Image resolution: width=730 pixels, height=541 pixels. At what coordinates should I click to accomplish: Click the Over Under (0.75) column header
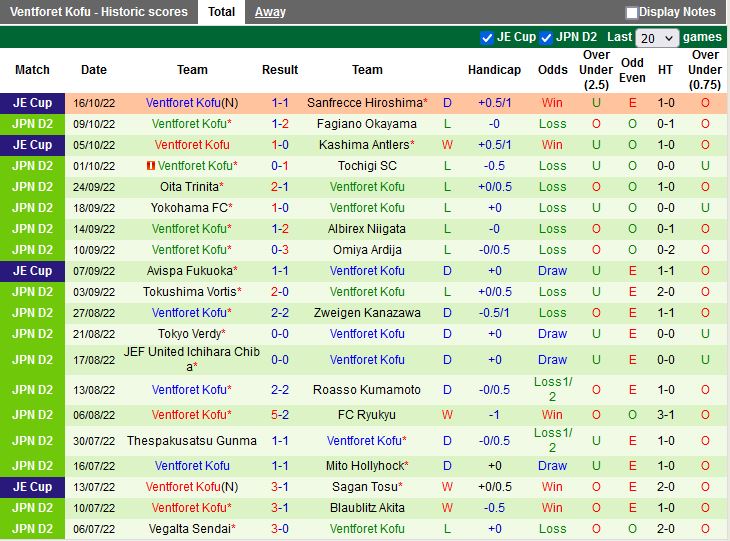click(x=705, y=70)
